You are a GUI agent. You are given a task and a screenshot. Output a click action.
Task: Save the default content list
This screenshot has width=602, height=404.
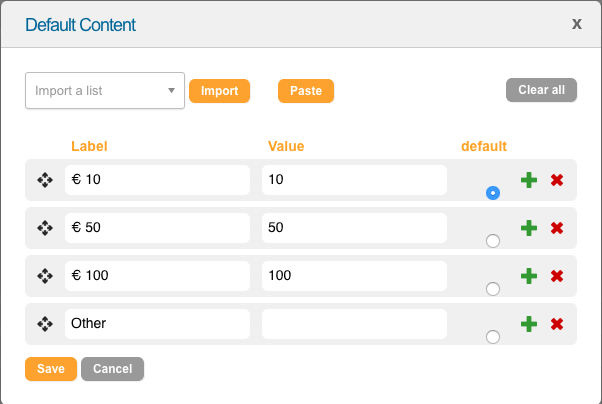tap(51, 369)
